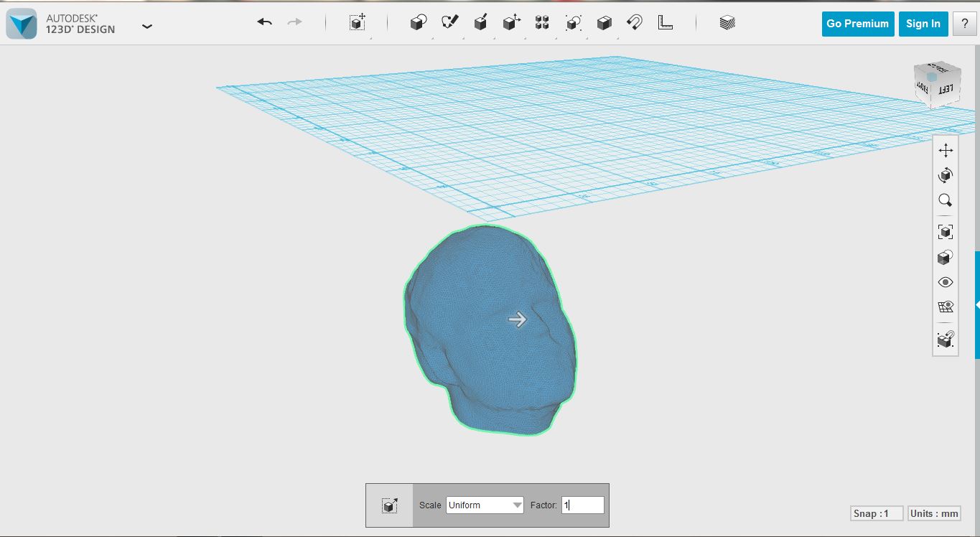Screen dimensions: 980x537
Task: Expand the blue side panel tab
Action: coord(977,305)
